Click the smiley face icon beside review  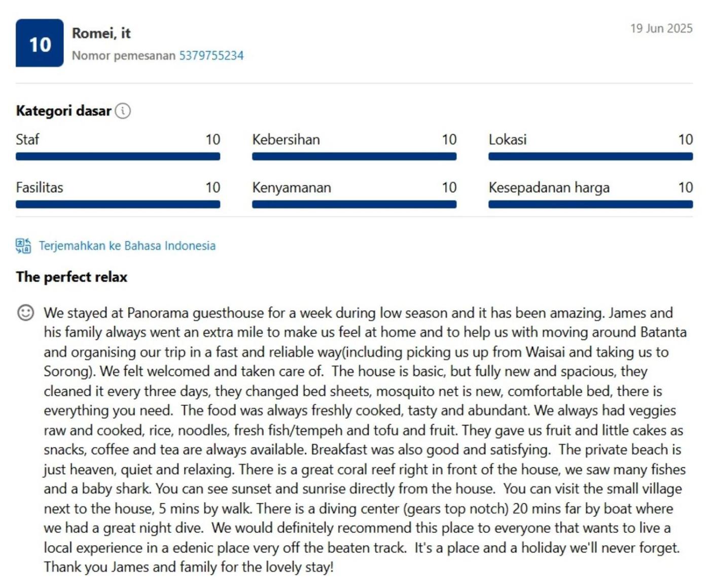(x=26, y=313)
